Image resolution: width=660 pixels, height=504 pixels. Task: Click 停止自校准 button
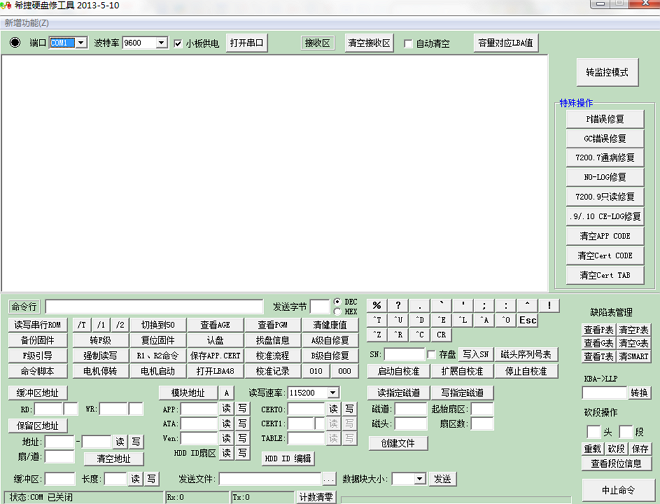[526, 371]
